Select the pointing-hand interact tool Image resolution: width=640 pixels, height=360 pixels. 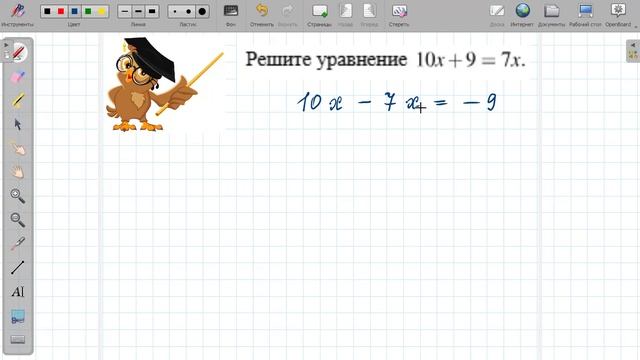(x=18, y=148)
